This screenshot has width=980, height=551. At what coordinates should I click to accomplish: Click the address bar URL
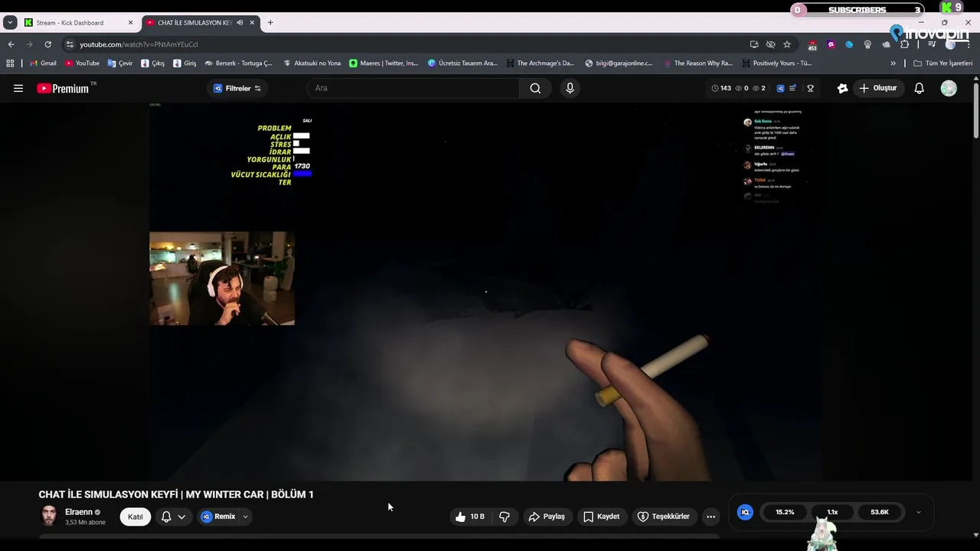[x=139, y=44]
